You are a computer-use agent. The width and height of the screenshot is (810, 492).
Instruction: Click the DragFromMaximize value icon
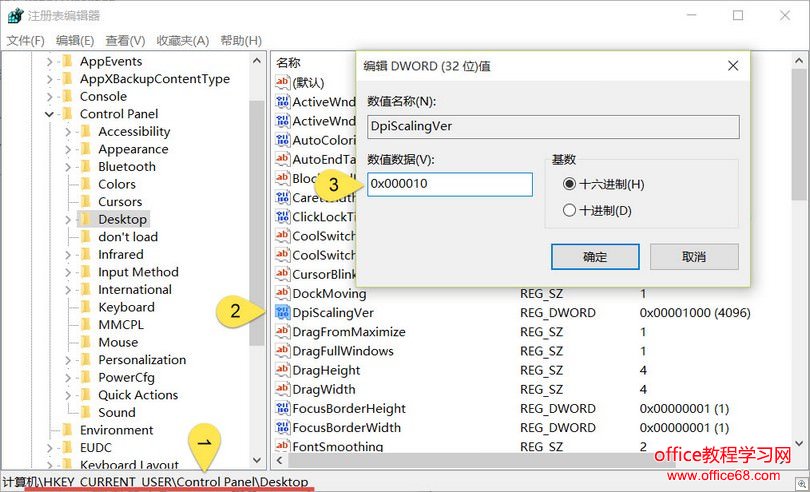pyautogui.click(x=283, y=332)
